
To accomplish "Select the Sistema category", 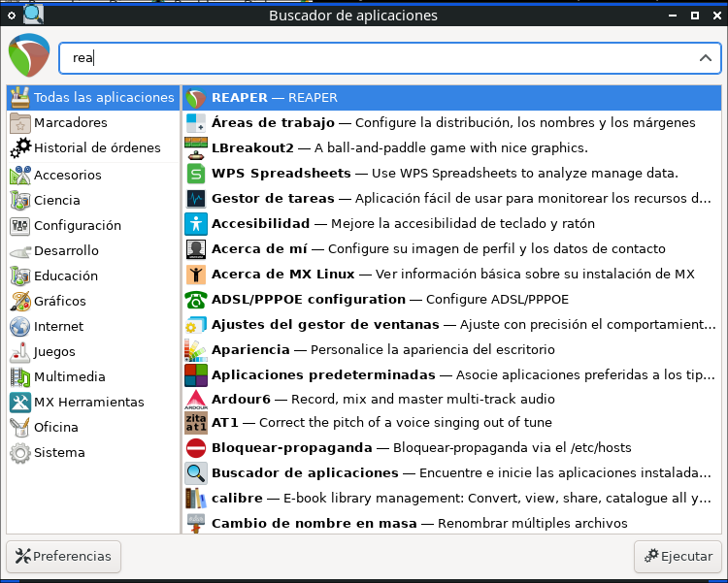I will (x=93, y=453).
